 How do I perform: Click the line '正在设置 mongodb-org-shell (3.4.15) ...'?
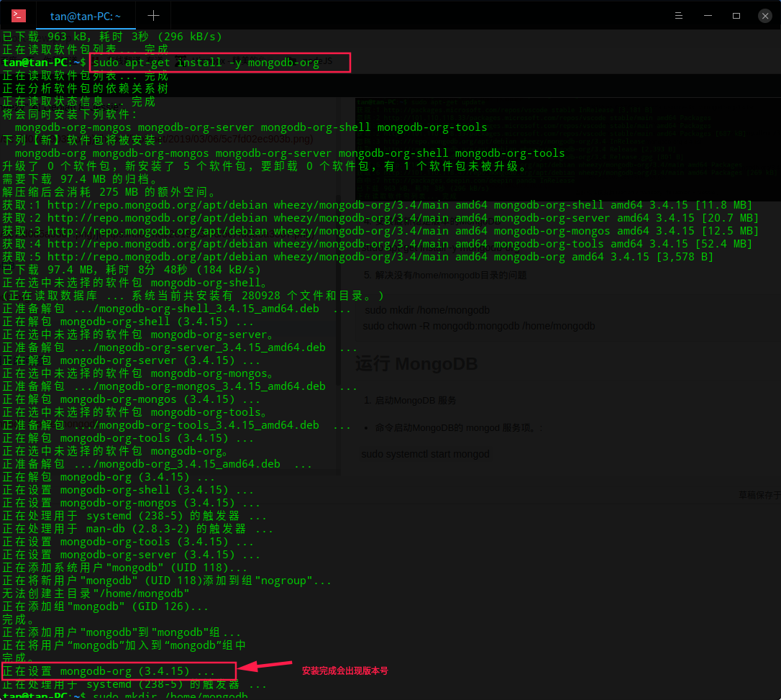128,490
